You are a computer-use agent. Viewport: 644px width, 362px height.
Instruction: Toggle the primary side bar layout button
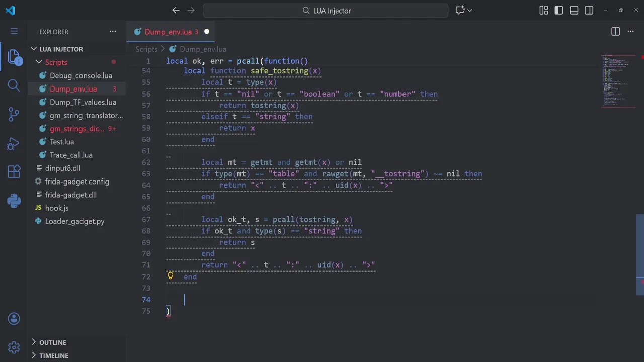pyautogui.click(x=559, y=10)
